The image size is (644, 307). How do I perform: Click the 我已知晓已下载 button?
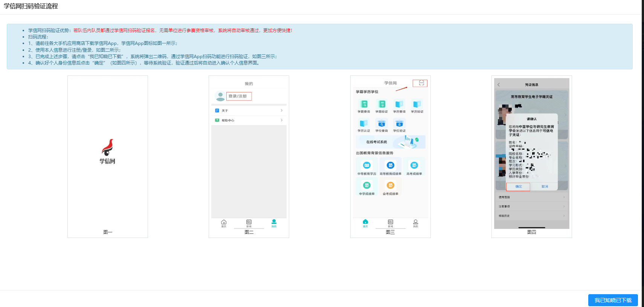click(613, 300)
